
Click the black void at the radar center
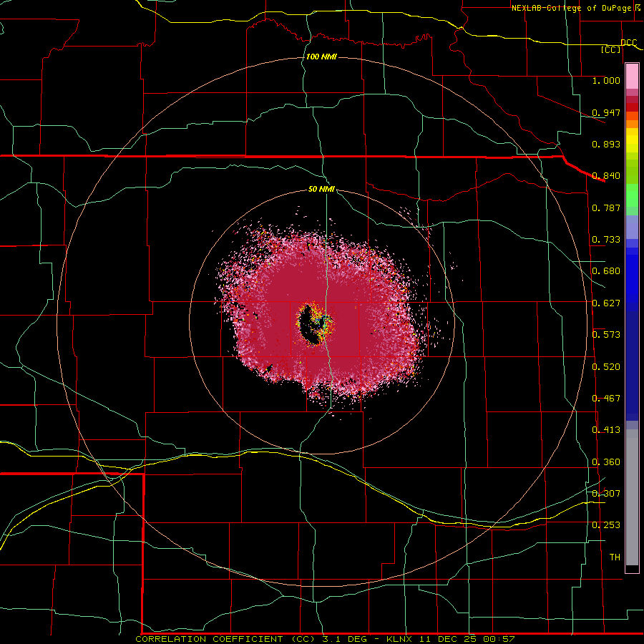click(x=307, y=327)
